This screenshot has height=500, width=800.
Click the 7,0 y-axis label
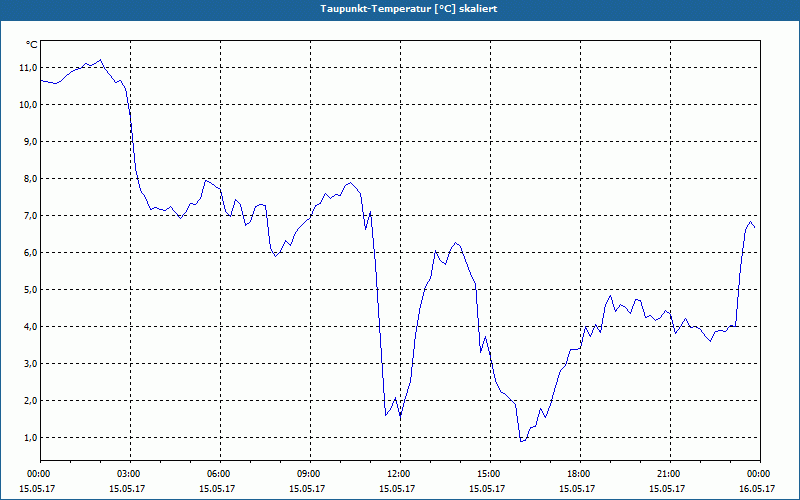tap(30, 216)
